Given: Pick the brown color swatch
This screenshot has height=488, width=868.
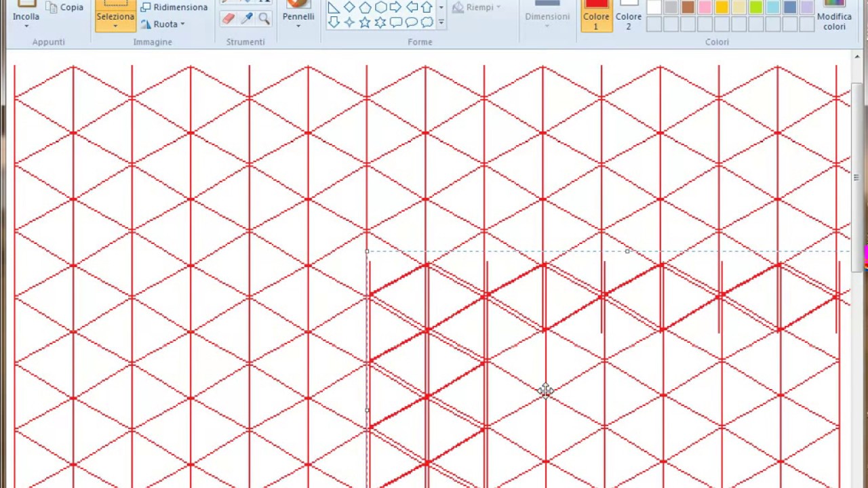Looking at the screenshot, I should point(688,7).
